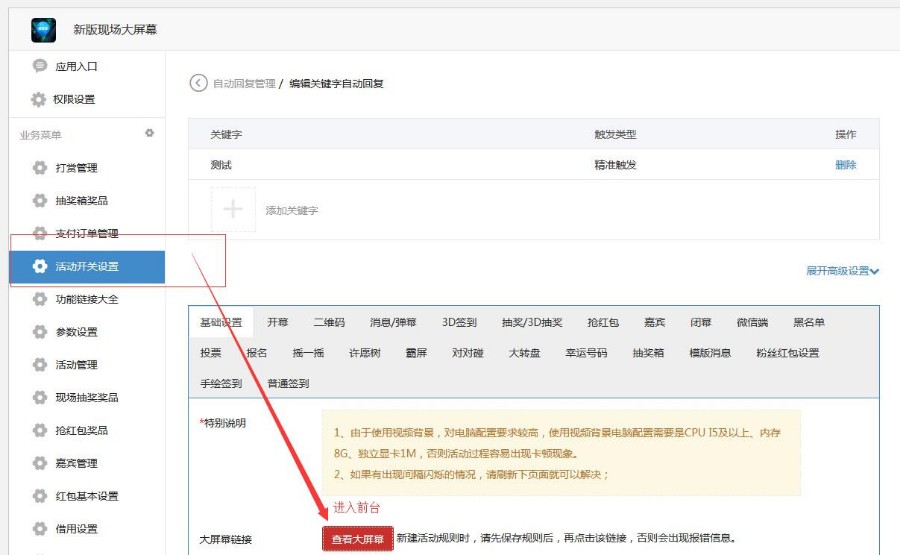Click the app logo icon at top-left
The image size is (900, 555).
tap(44, 30)
